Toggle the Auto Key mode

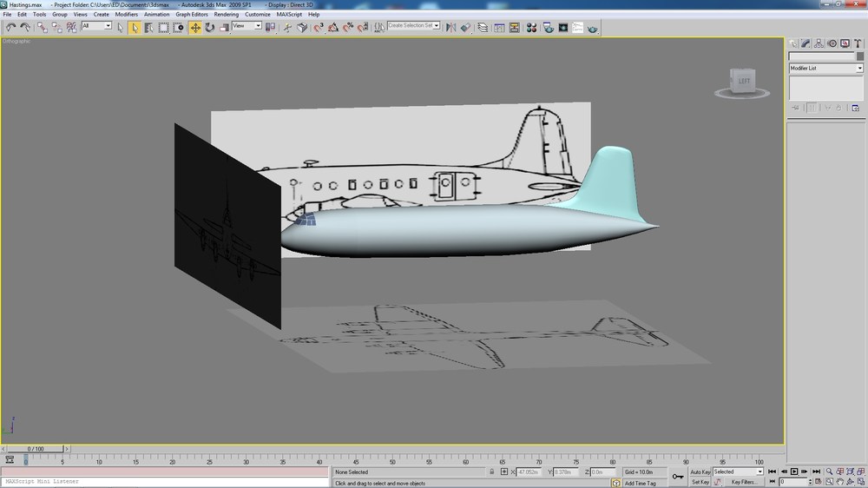point(700,472)
